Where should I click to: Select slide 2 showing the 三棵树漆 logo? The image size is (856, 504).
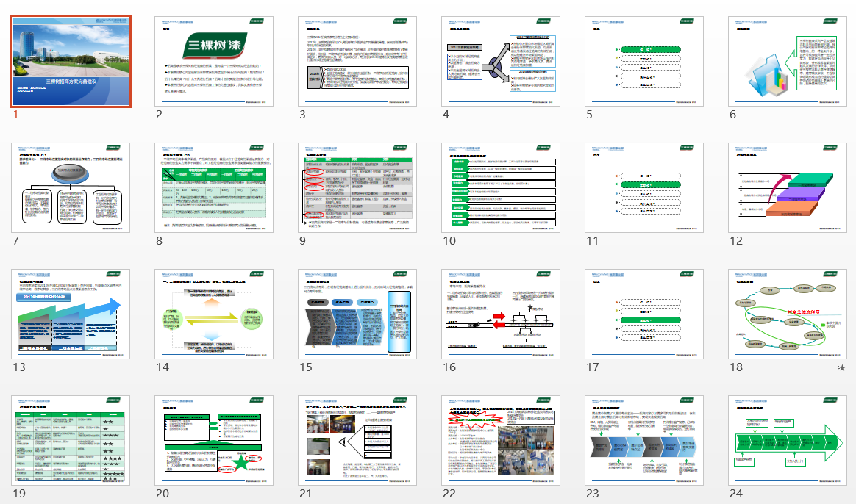215,62
